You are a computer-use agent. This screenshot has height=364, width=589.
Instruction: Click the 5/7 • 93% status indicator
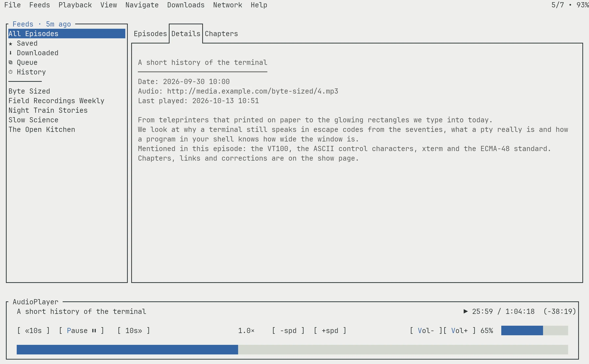570,5
